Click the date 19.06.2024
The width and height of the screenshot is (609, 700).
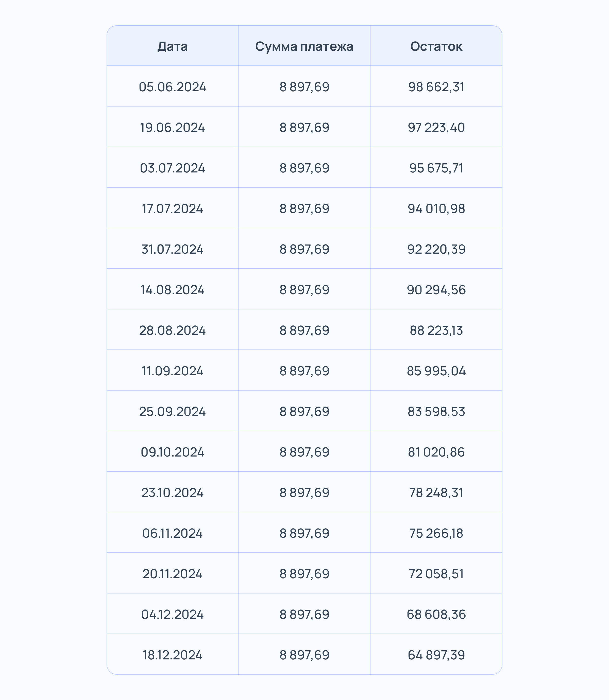click(172, 127)
